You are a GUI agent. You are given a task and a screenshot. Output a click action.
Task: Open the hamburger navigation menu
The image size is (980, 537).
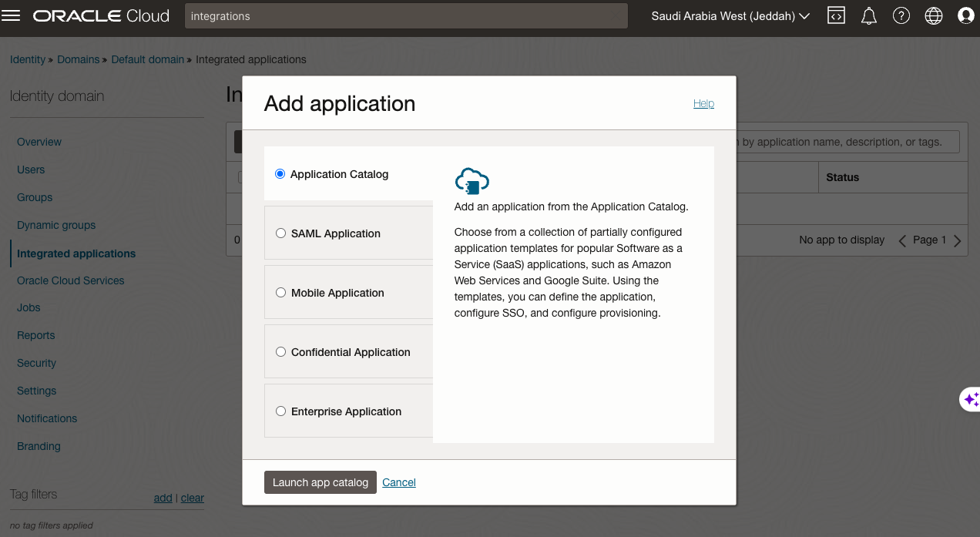[x=12, y=15]
